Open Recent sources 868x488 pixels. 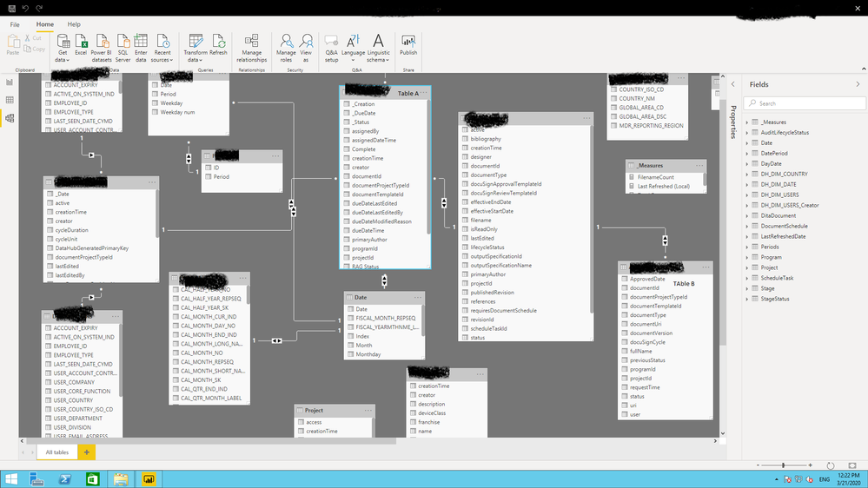[x=162, y=48]
